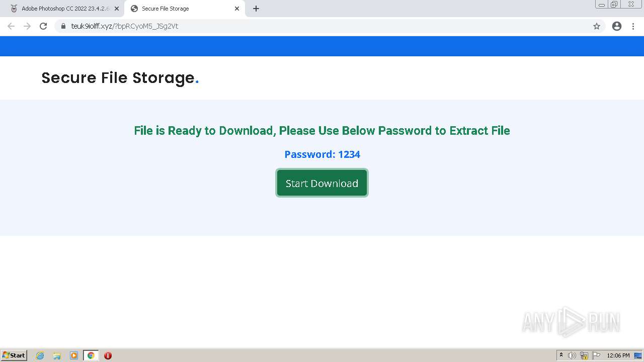Go back to the previous page
The width and height of the screenshot is (644, 362).
point(11,26)
